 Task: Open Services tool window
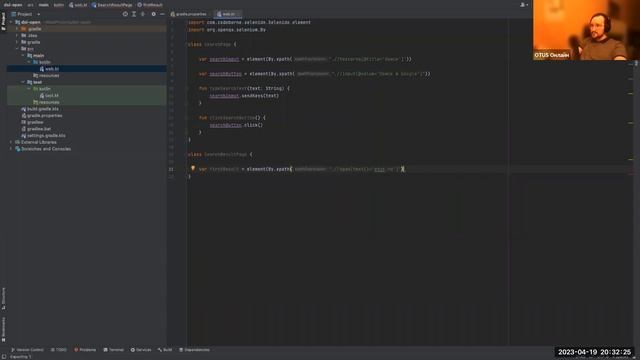[141, 350]
